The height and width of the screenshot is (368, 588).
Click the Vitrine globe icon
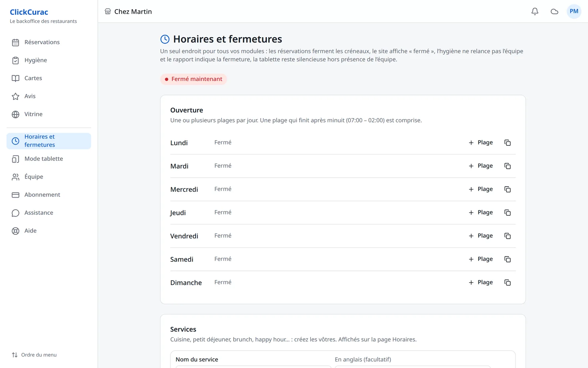click(x=15, y=114)
